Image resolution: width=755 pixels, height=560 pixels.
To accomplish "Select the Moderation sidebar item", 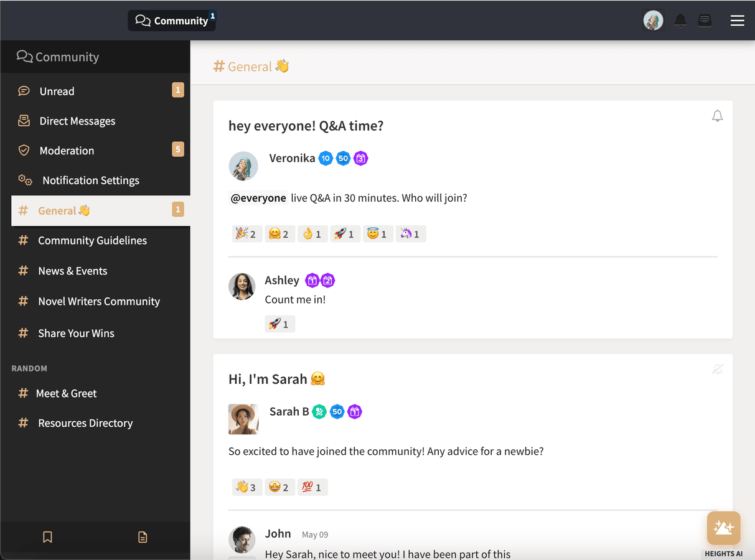I will coord(67,151).
